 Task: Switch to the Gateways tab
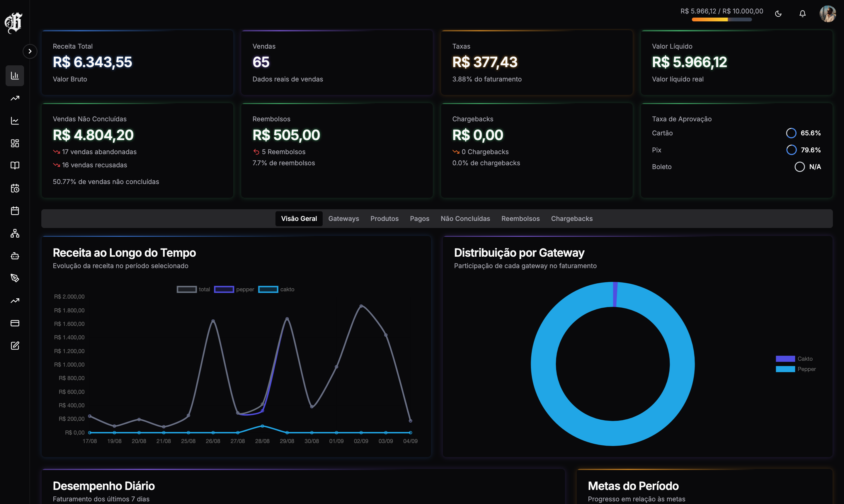[343, 218]
